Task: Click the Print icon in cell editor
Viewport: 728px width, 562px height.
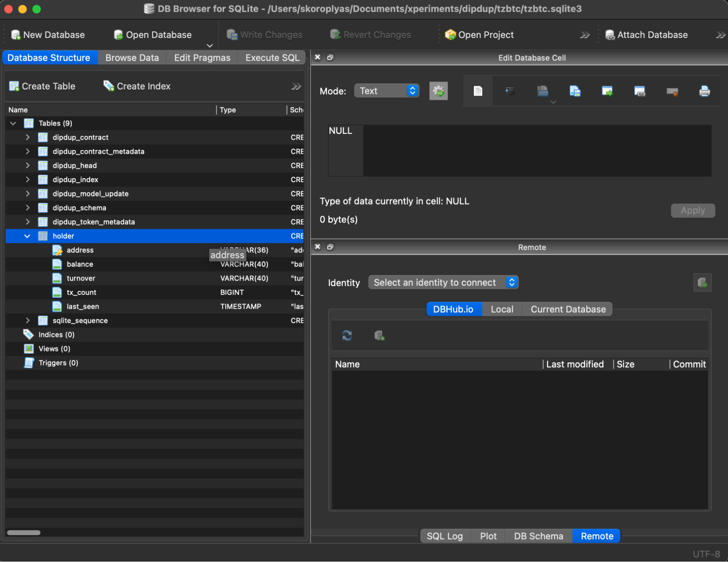Action: (704, 91)
